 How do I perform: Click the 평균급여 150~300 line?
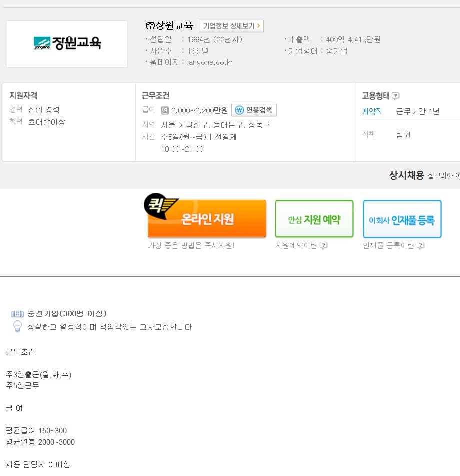[36, 431]
